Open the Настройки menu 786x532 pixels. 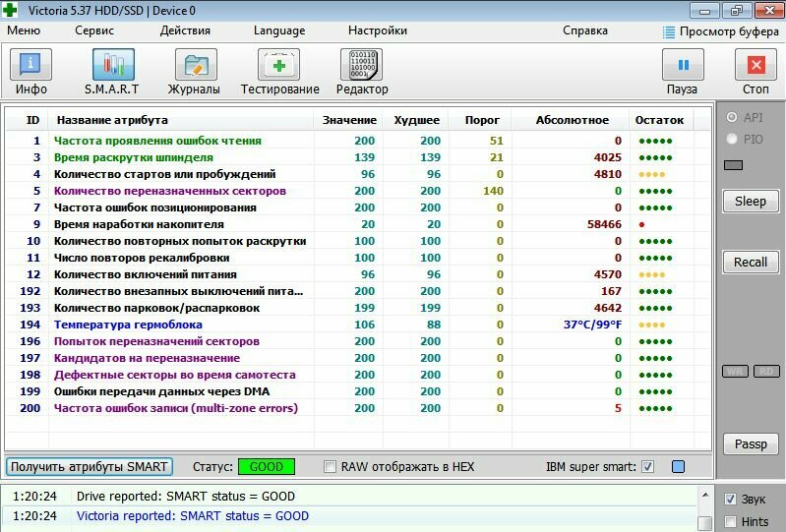(378, 30)
